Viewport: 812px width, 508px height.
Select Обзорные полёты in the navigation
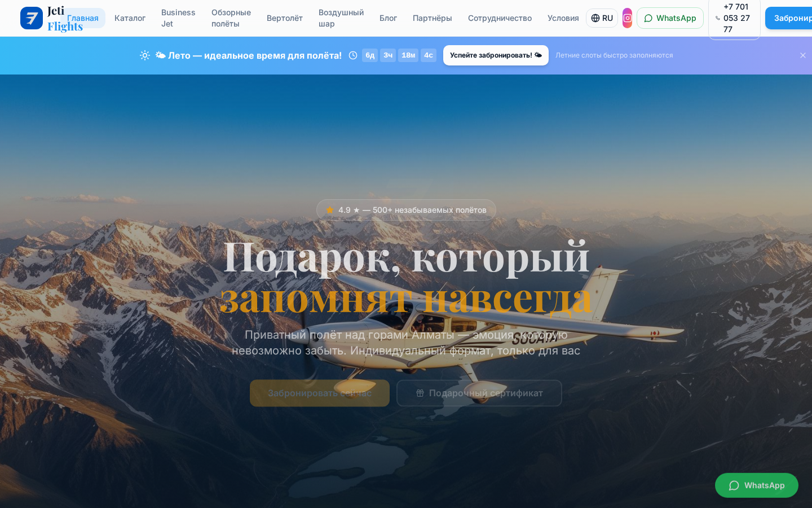coord(231,18)
